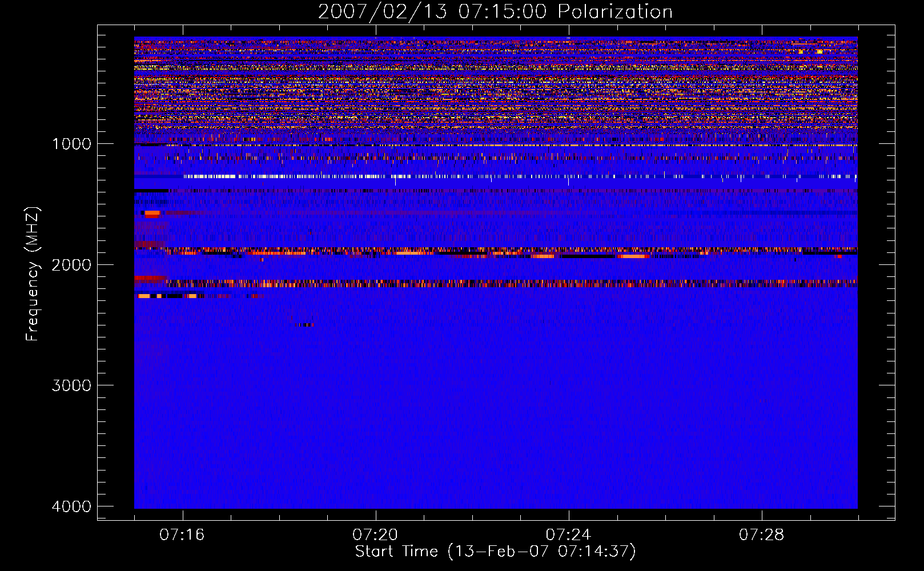The height and width of the screenshot is (571, 924).
Task: Click the plot title '2007/02/13 07:15:00 Polarization'
Action: coord(495,12)
